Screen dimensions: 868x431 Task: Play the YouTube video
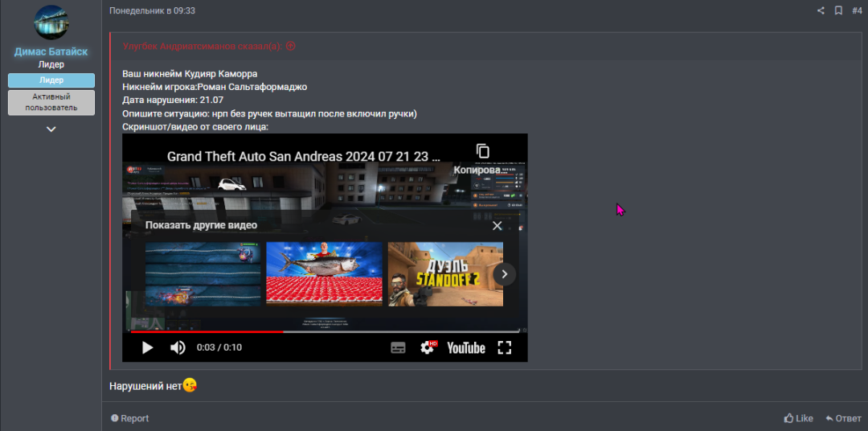tap(147, 347)
